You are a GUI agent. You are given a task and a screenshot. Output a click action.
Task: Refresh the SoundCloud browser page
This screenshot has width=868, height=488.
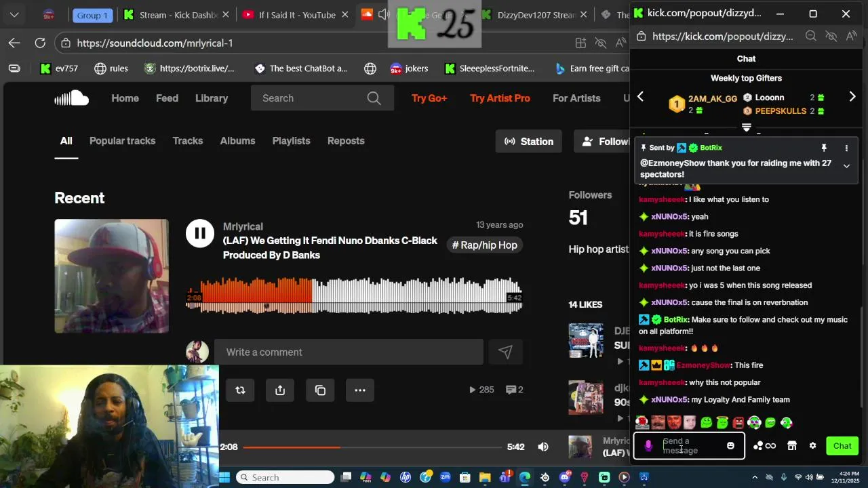(40, 43)
